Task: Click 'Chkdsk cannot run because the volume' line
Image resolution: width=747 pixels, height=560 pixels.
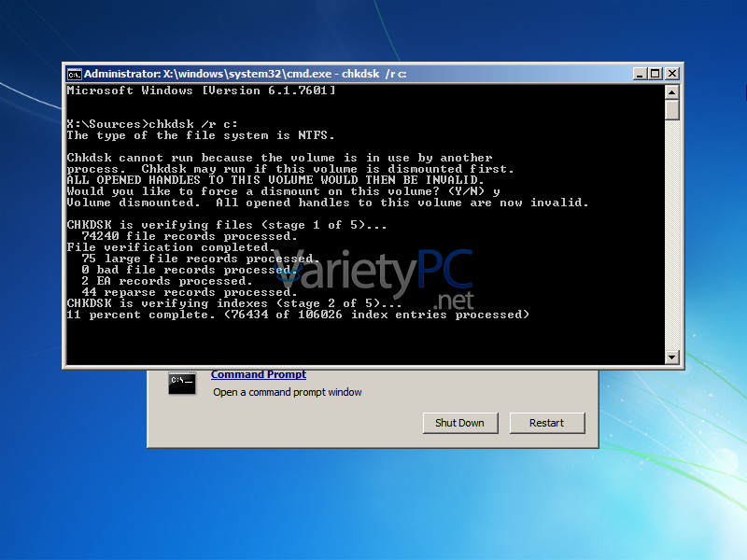Action: point(279,158)
